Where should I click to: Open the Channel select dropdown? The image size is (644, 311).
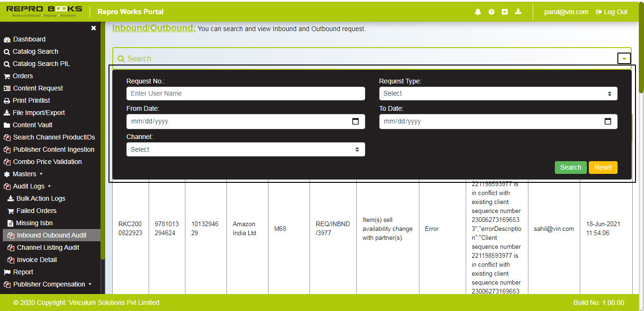(245, 149)
